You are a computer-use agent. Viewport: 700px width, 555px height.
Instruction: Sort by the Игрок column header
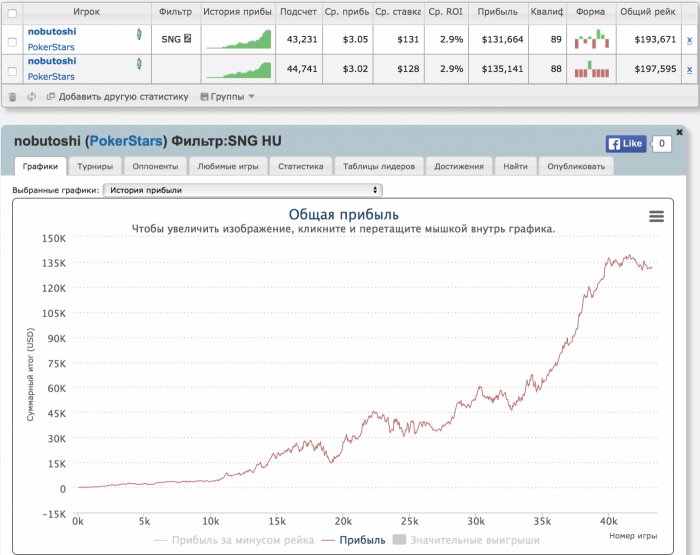point(87,12)
